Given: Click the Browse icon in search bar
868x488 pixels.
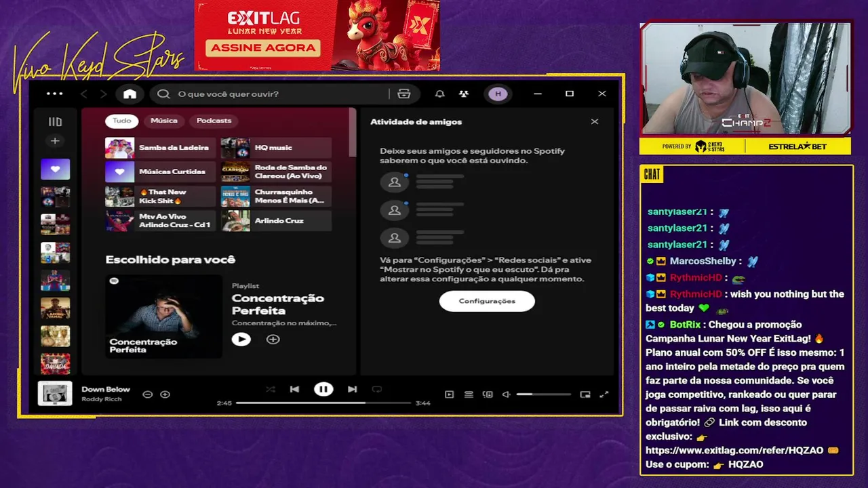Looking at the screenshot, I should [x=404, y=94].
